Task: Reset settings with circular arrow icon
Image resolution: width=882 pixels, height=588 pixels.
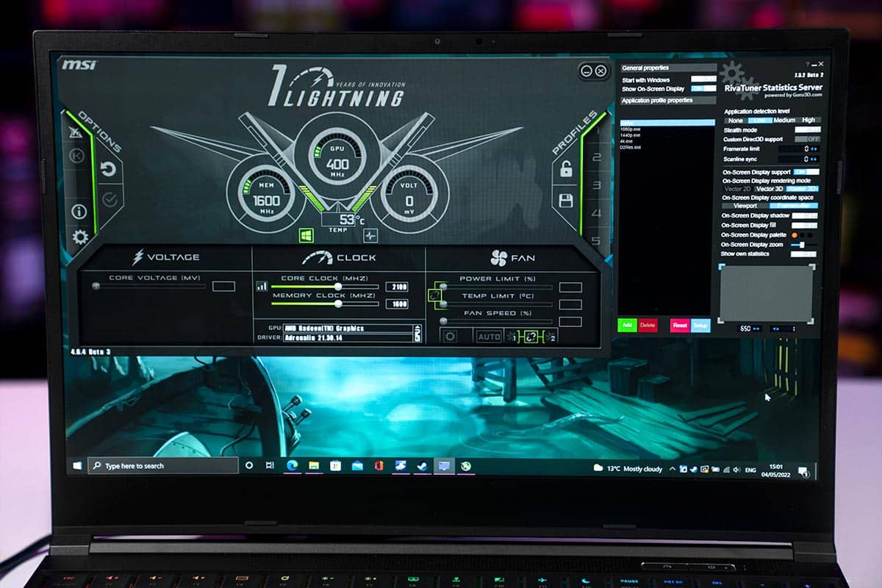Action: 108,169
